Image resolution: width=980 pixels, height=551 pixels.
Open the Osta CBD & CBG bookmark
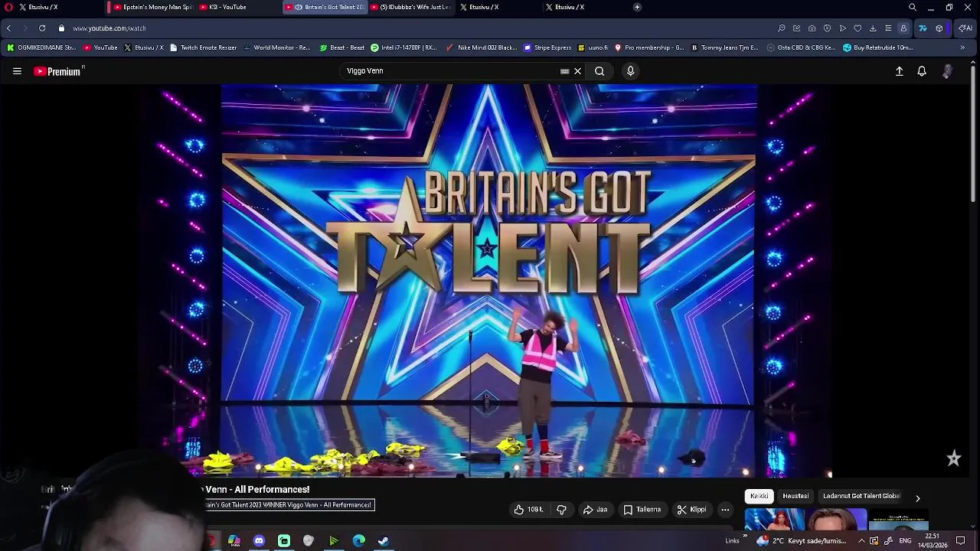(801, 47)
